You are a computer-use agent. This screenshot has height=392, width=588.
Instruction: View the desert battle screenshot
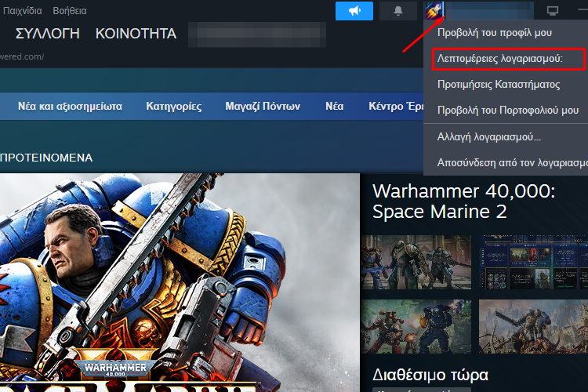(533, 326)
